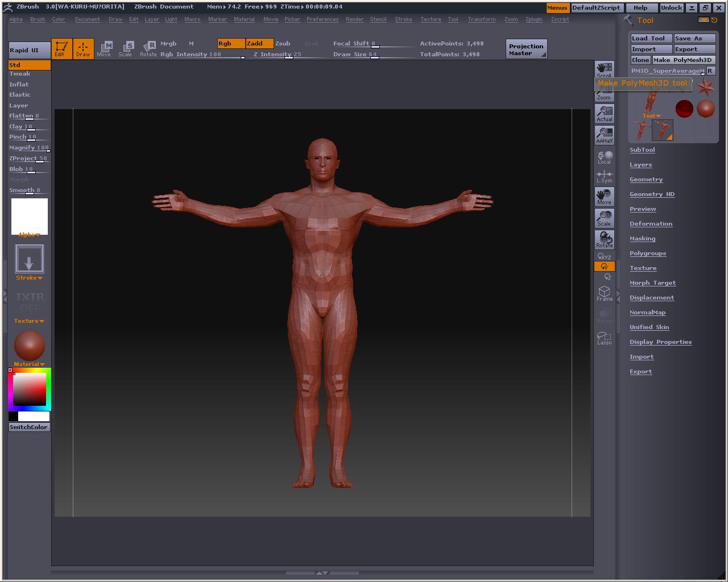Click the Scroll canvas hand icon
The width and height of the screenshot is (728, 582).
[x=604, y=70]
